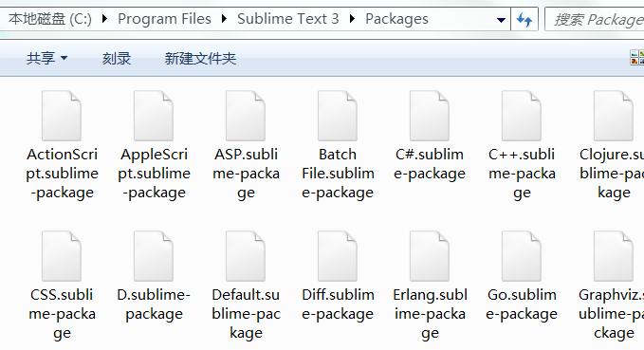Click the D.sublime-package file name

(x=154, y=304)
